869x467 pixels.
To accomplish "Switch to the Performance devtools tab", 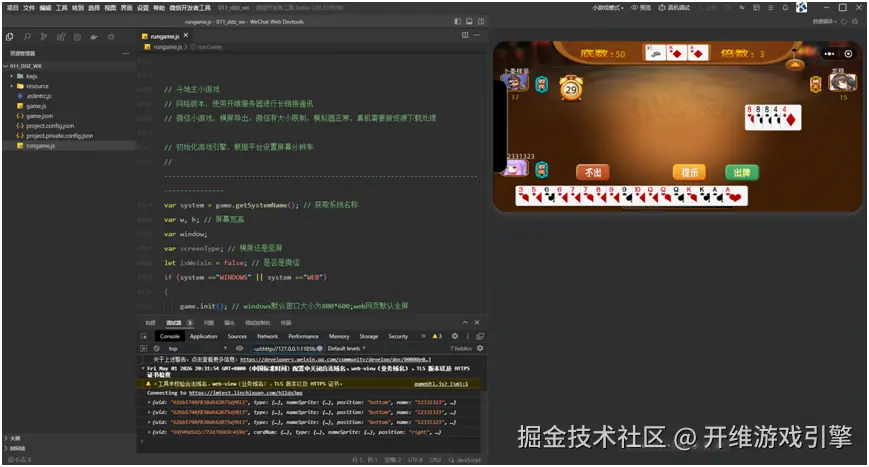I will [x=303, y=336].
